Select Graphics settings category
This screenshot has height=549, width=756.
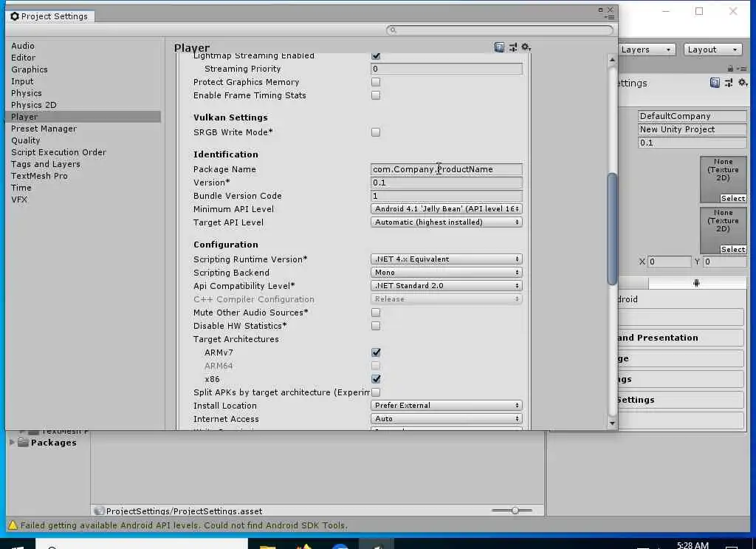(x=30, y=69)
